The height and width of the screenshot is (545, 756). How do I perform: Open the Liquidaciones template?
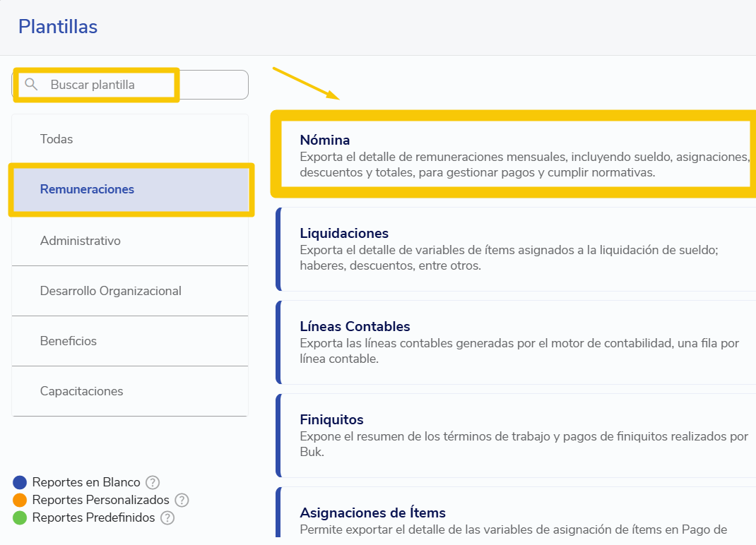(x=516, y=249)
